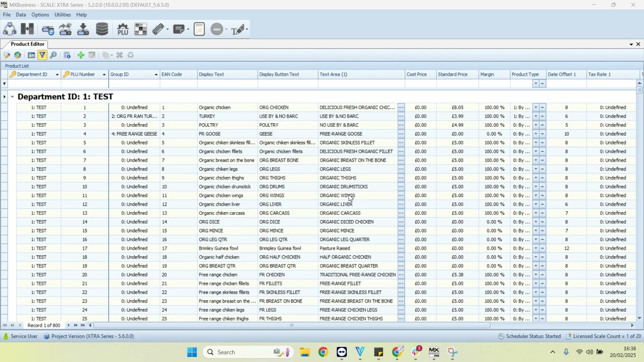Open Slack from the taskbar

pos(416,352)
